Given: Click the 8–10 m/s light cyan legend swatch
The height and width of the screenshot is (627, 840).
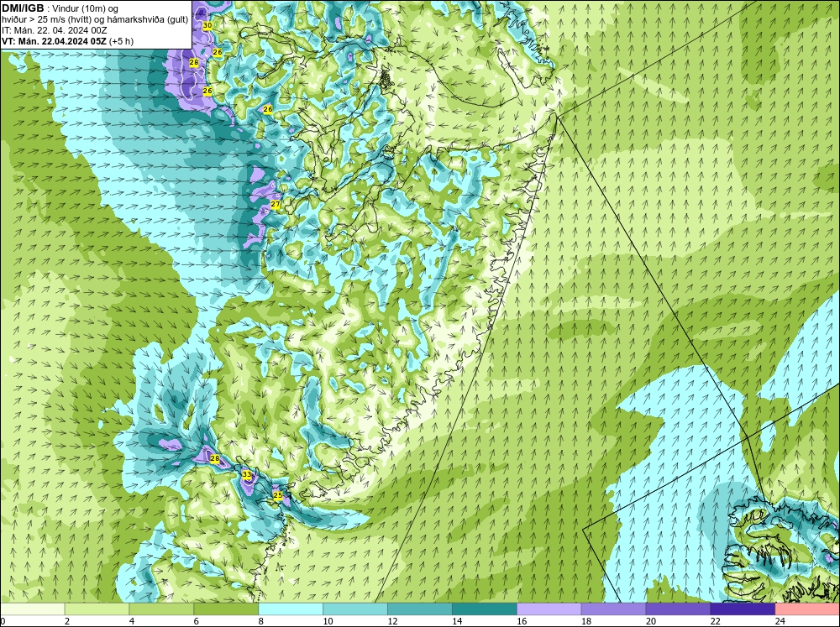Looking at the screenshot, I should (x=291, y=609).
